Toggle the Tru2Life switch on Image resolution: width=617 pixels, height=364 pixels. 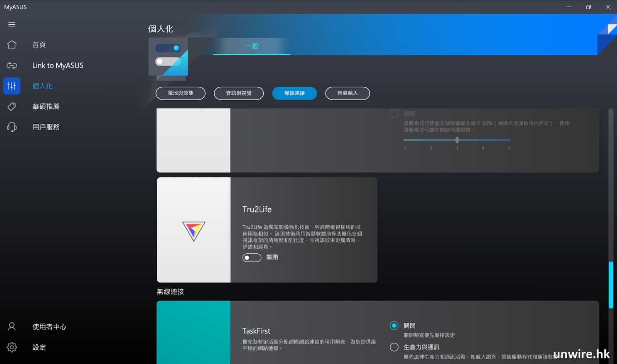coord(251,258)
